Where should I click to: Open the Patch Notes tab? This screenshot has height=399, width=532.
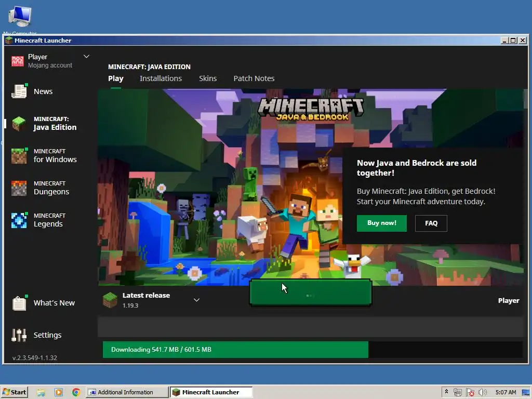pyautogui.click(x=254, y=78)
